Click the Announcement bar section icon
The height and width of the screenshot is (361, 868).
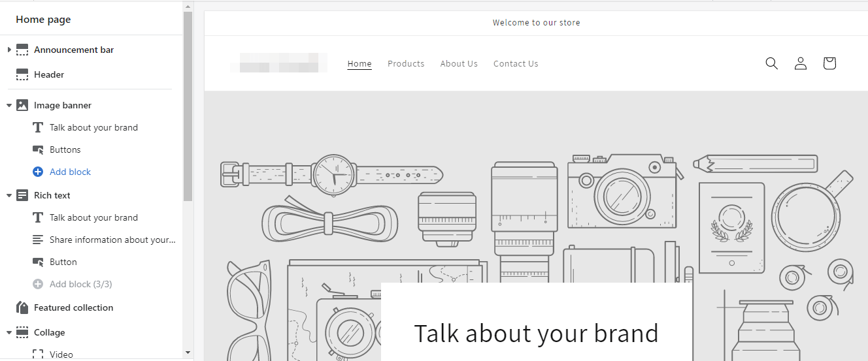coord(22,50)
